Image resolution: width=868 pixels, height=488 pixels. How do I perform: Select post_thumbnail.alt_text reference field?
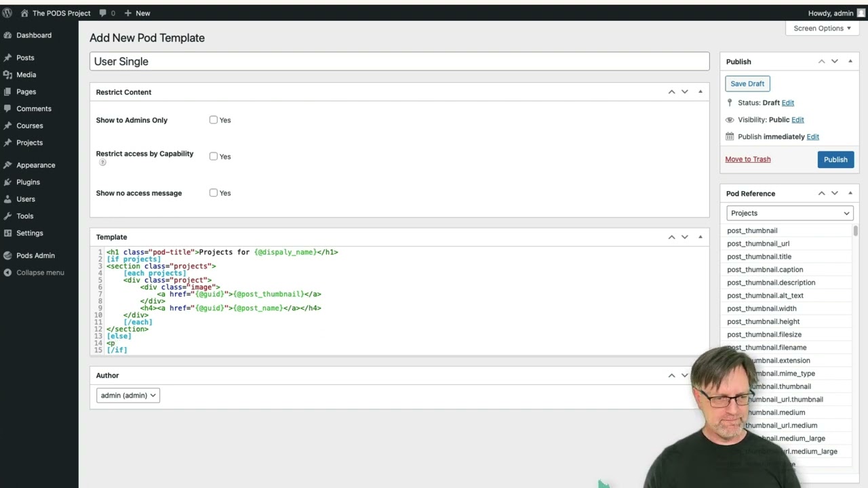[x=765, y=296]
